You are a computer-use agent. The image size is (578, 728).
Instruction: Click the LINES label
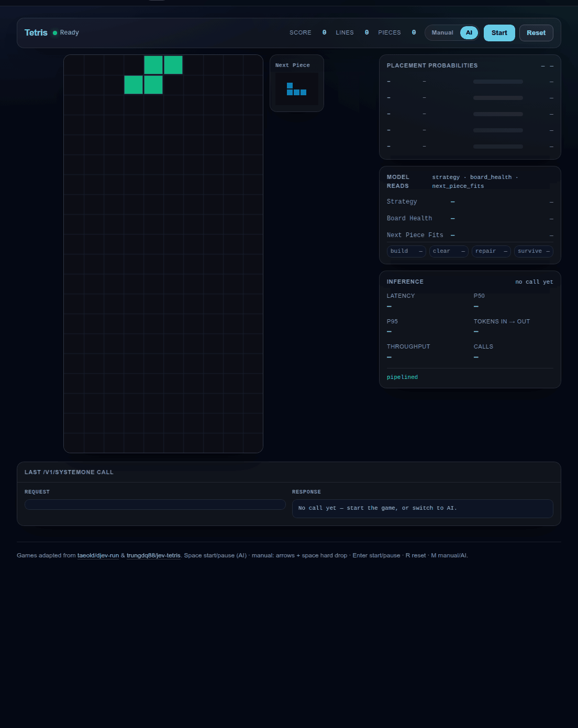click(344, 32)
